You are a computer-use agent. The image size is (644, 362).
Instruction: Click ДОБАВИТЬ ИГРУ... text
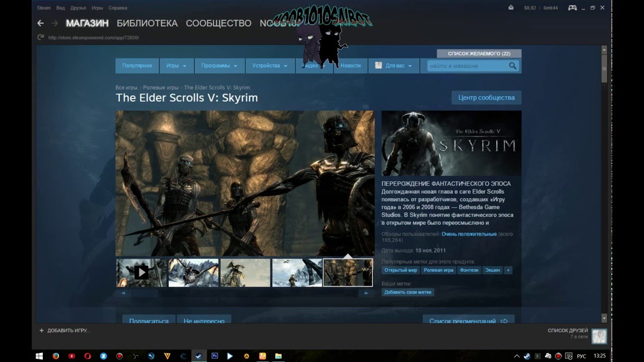[69, 330]
